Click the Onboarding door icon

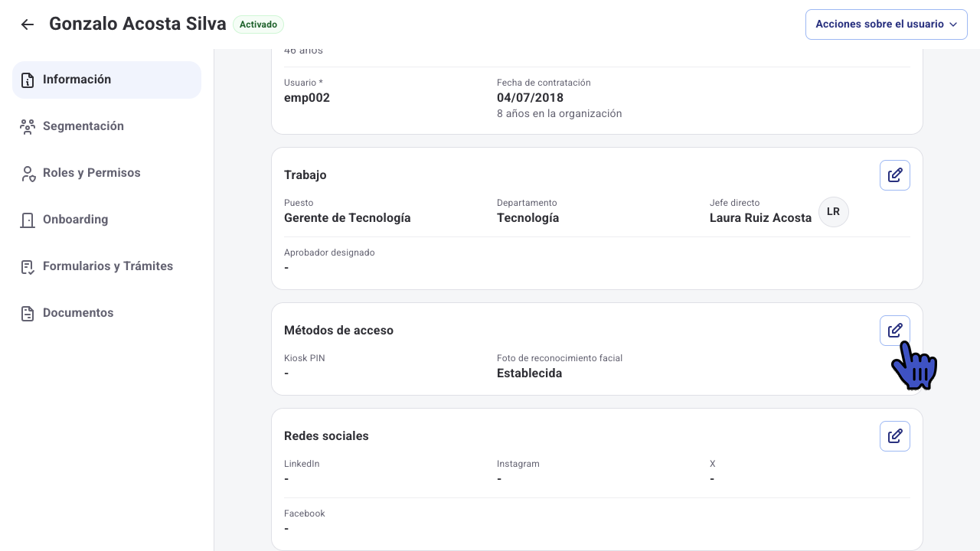pos(28,220)
